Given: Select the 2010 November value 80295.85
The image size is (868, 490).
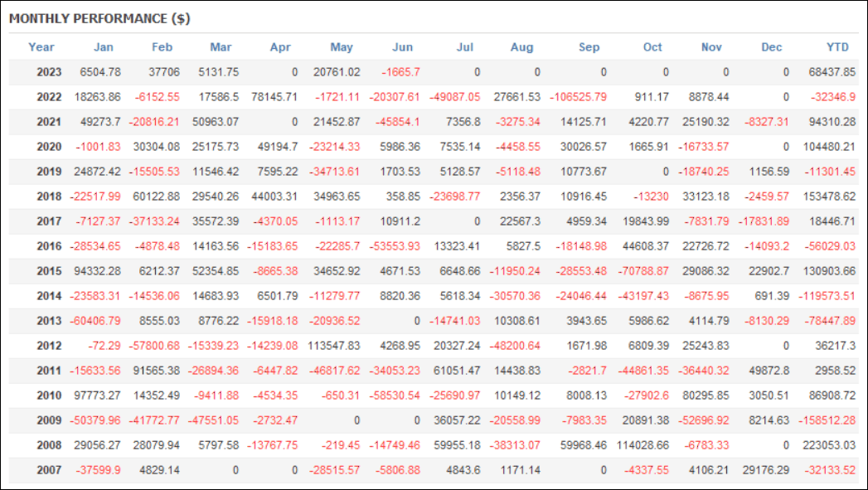Looking at the screenshot, I should pos(706,395).
